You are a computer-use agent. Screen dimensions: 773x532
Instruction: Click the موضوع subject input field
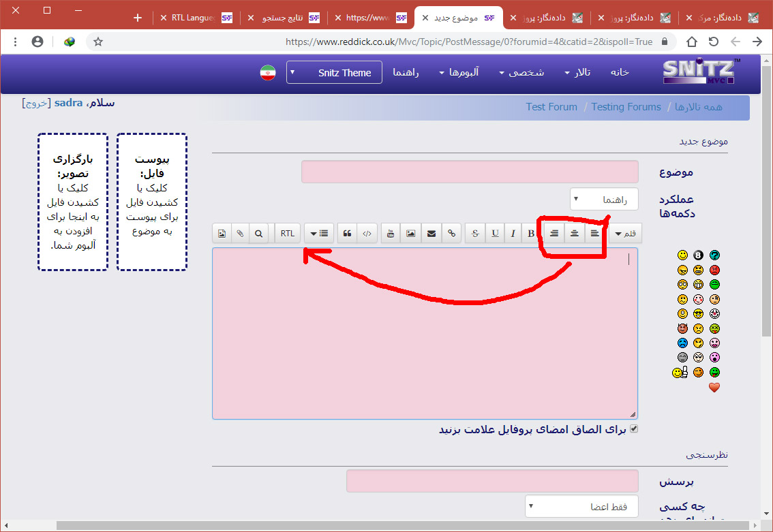point(470,172)
